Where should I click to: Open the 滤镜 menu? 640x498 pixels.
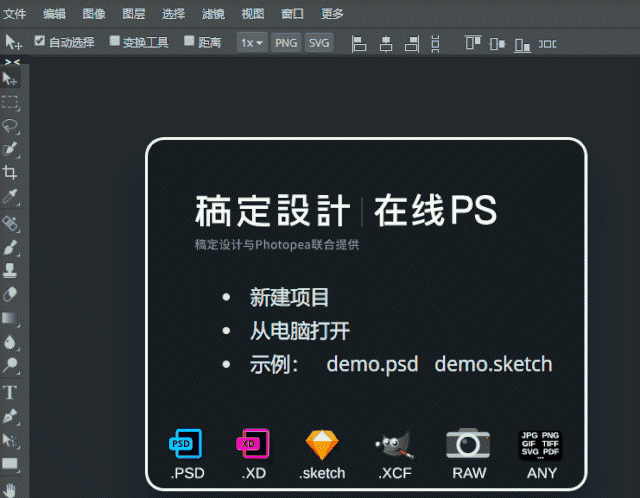(x=213, y=14)
